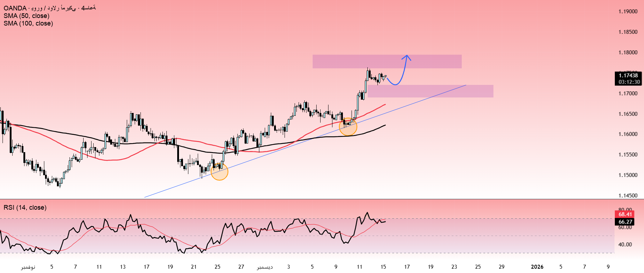
Task: Click the 40.00 level on the RSI scale
Action: tap(625, 245)
